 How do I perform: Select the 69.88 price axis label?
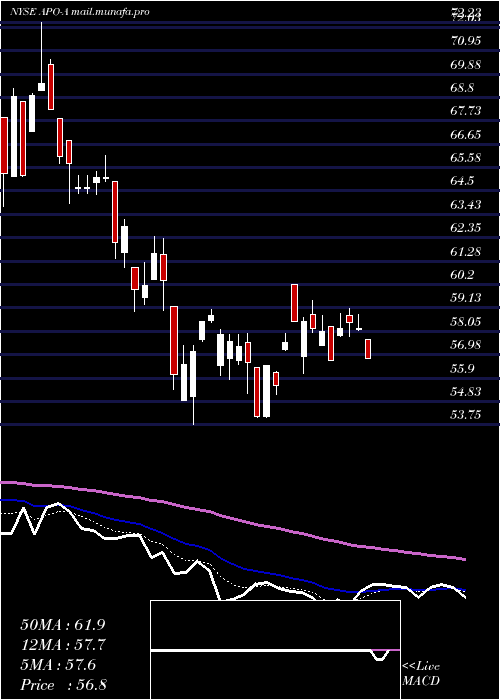point(465,65)
